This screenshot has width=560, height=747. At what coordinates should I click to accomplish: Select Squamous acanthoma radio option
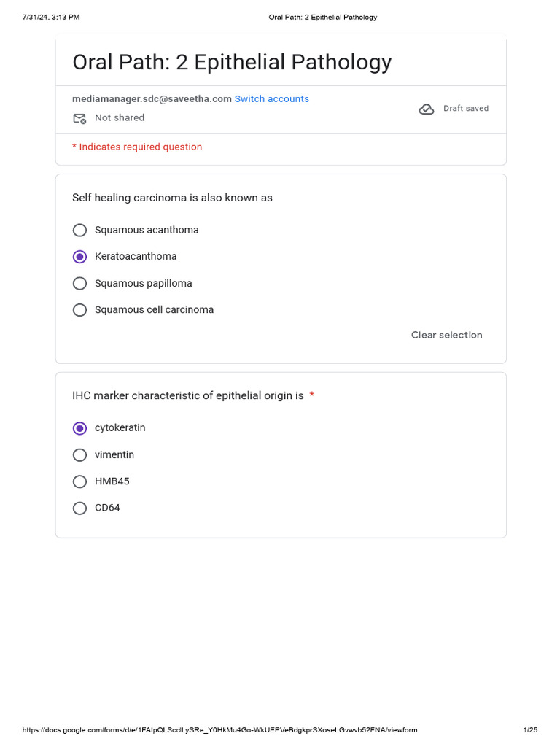(x=79, y=230)
